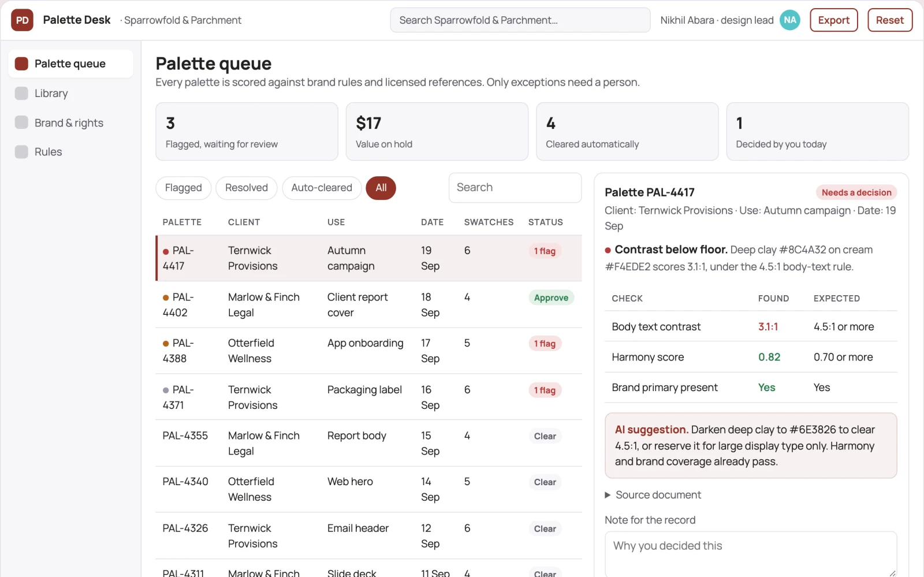Focus the queue Search box
The width and height of the screenshot is (924, 577).
tap(515, 188)
